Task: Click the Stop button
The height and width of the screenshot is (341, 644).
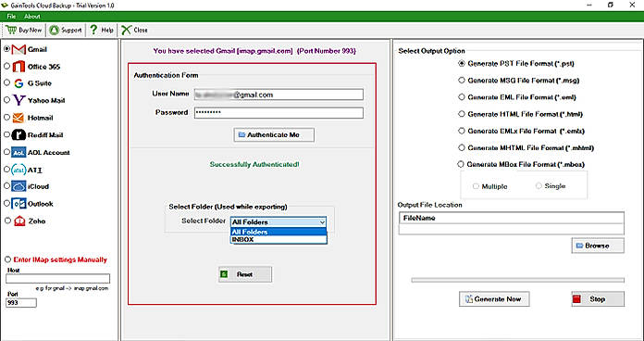Action: 598,299
